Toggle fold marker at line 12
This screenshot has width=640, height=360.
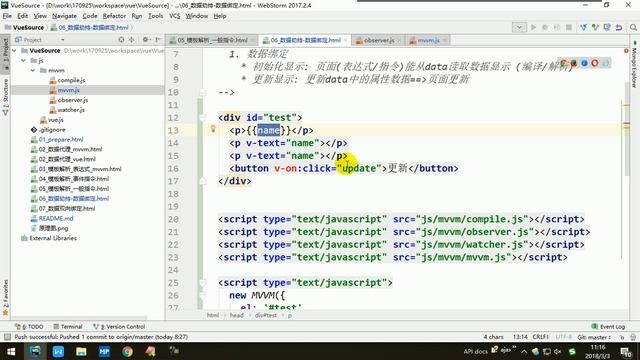(203, 118)
